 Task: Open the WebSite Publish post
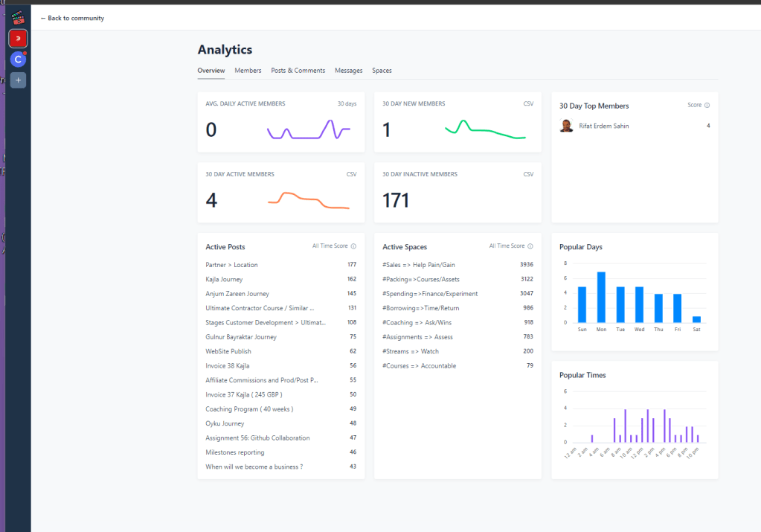(x=228, y=351)
